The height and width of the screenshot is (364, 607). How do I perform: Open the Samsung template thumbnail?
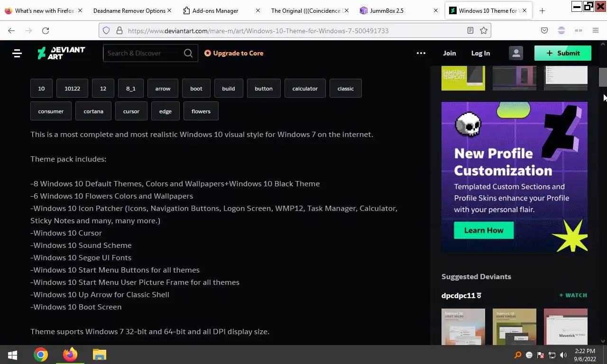[463, 78]
